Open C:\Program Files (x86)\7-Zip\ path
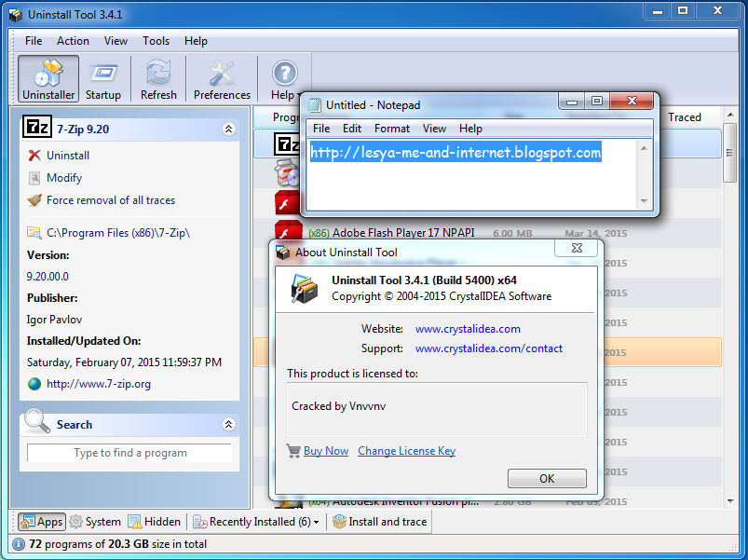 coord(118,233)
